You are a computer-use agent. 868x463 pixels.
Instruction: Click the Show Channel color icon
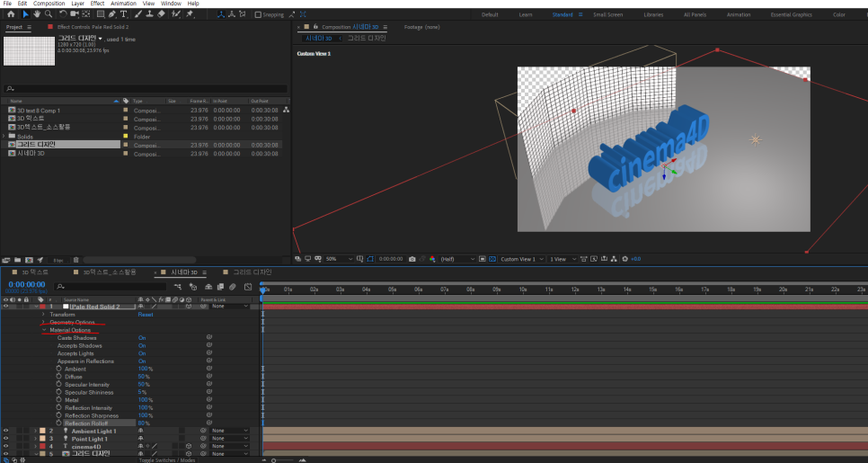point(432,259)
